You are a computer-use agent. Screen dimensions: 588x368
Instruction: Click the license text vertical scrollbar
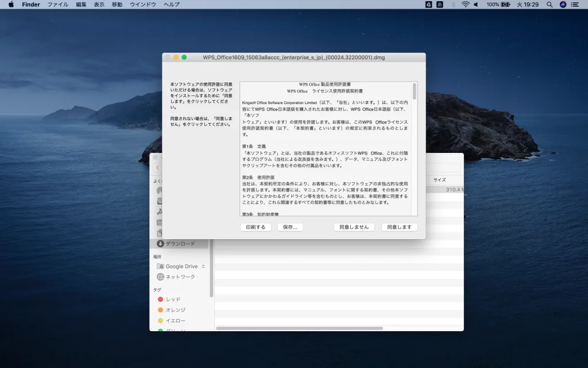(415, 91)
